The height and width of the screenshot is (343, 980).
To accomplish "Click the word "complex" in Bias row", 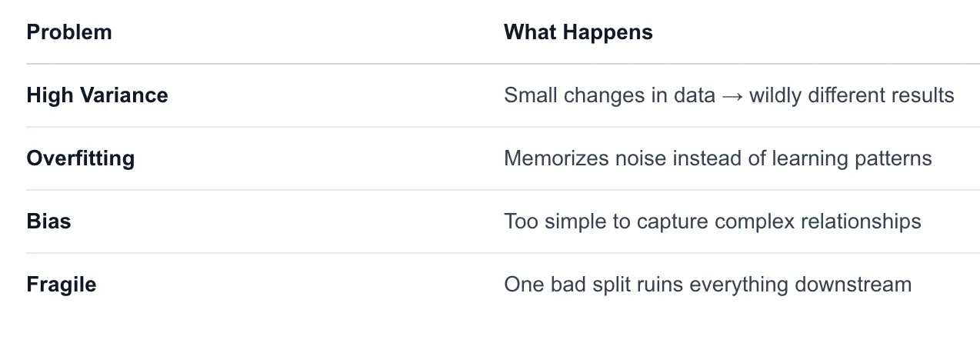I will (x=754, y=222).
